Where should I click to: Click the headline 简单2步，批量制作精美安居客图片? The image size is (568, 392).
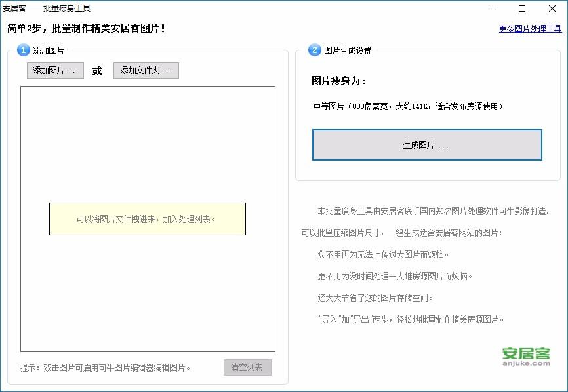(x=86, y=28)
